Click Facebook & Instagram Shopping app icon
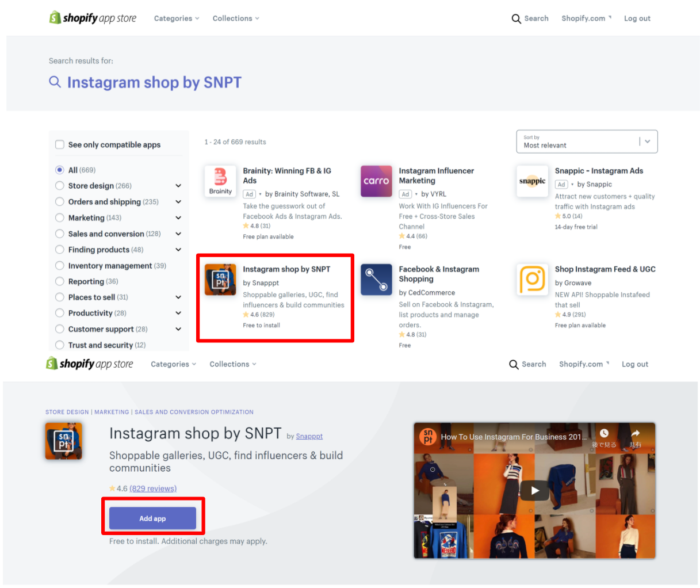 (x=376, y=279)
